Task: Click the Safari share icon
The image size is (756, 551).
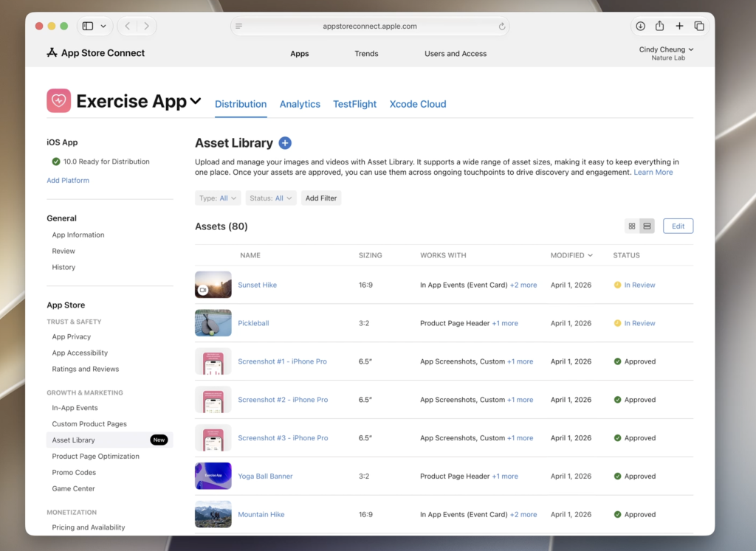Action: 659,26
